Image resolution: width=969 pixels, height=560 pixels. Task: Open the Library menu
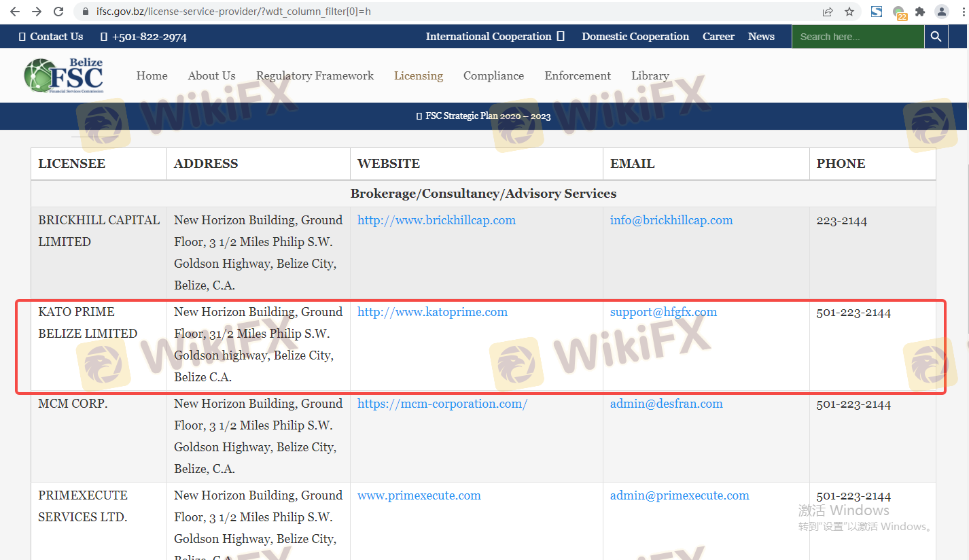[x=650, y=75]
